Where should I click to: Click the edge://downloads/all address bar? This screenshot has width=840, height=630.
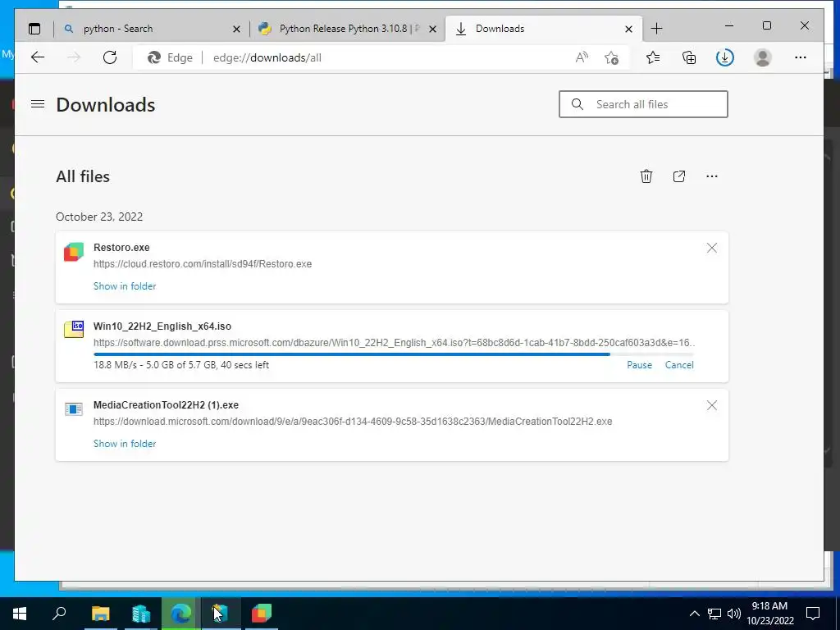[267, 58]
